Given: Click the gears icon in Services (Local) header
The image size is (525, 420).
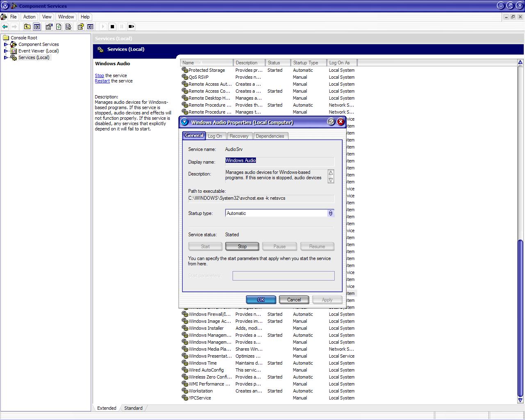Looking at the screenshot, I should (x=100, y=49).
